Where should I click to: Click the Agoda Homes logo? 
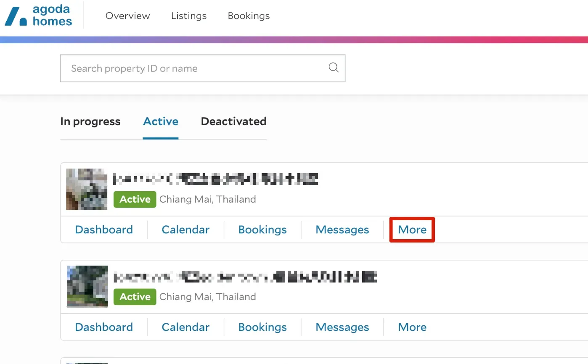39,16
